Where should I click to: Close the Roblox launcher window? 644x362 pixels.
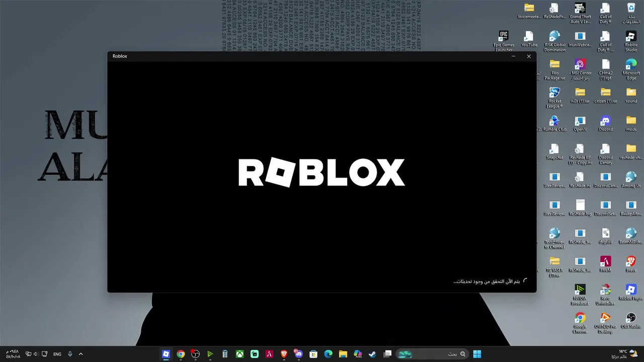[x=529, y=56]
